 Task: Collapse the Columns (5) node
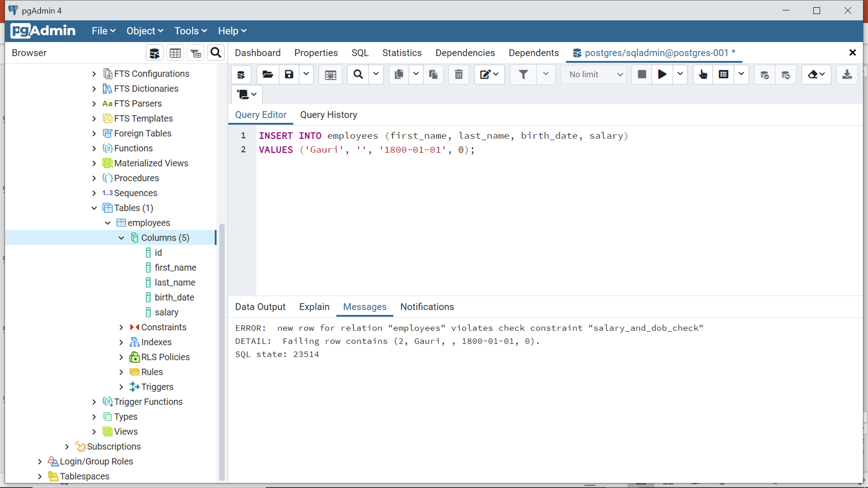tap(122, 238)
